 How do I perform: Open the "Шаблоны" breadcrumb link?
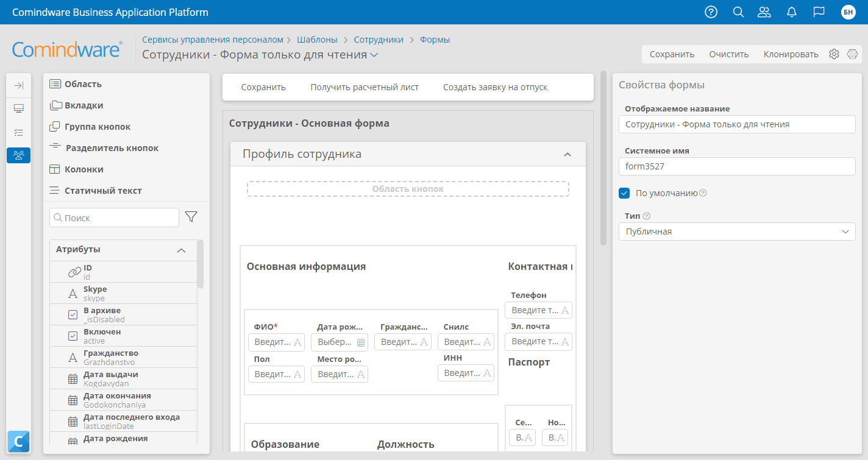point(317,40)
